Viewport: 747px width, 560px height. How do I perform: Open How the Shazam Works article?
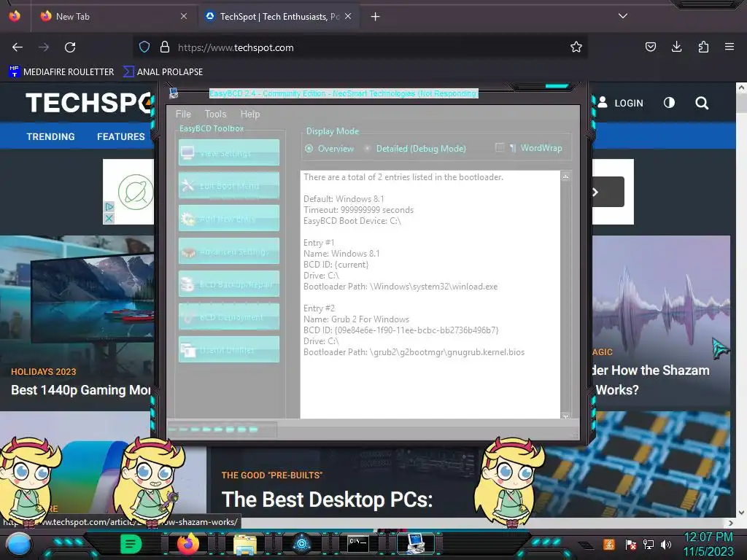[651, 380]
